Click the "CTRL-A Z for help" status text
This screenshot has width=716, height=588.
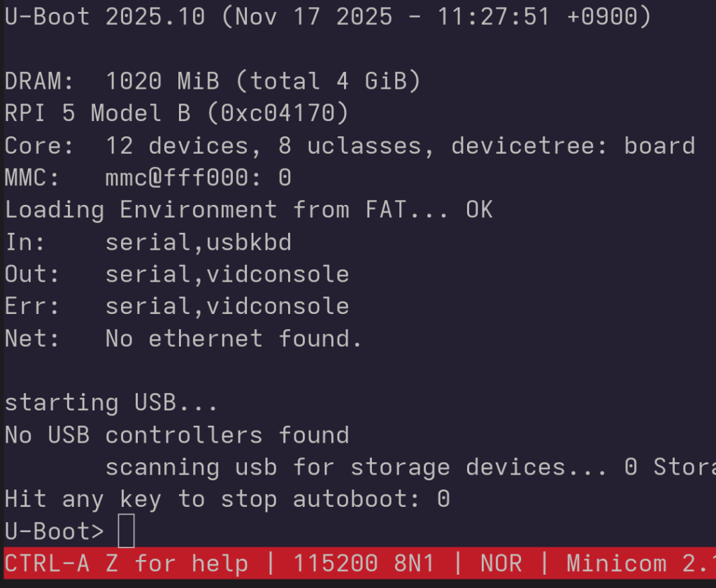[x=126, y=564]
